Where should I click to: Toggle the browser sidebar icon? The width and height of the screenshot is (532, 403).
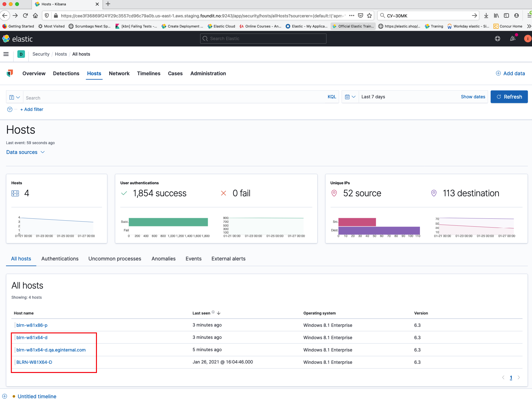point(506,15)
